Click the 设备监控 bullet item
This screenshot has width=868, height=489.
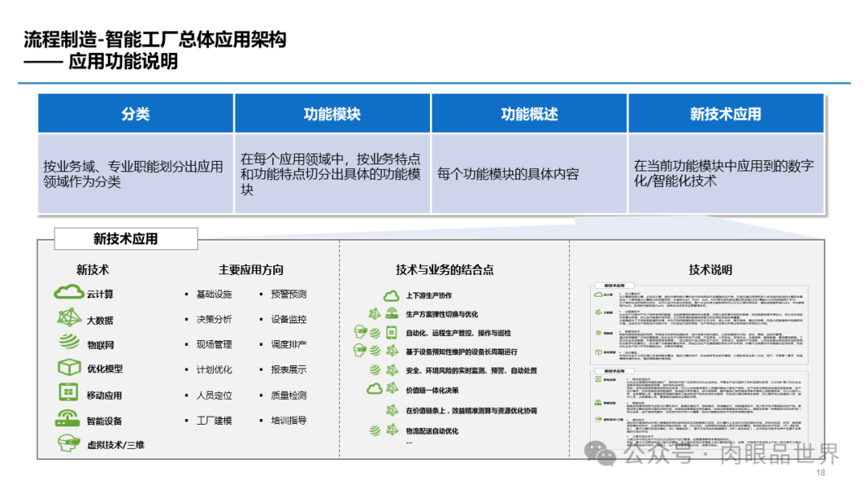[289, 319]
